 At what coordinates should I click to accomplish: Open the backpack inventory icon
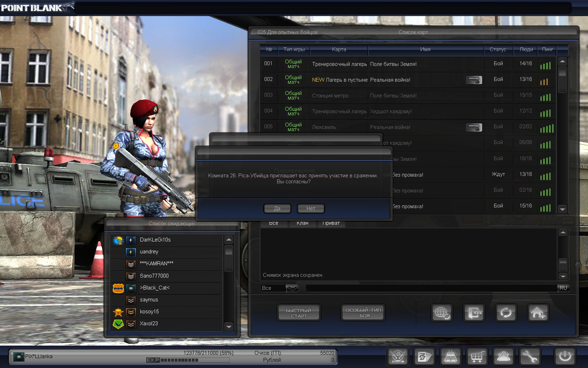[x=450, y=357]
